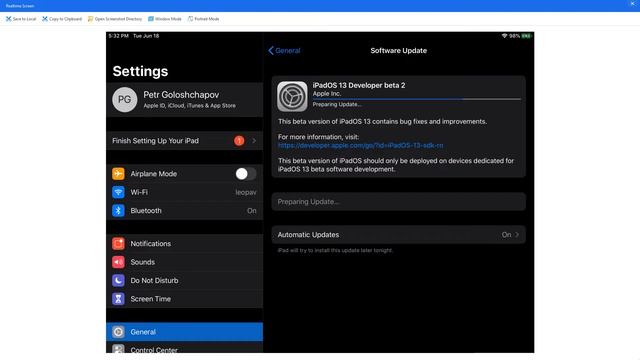Click the Sounds icon

[118, 262]
